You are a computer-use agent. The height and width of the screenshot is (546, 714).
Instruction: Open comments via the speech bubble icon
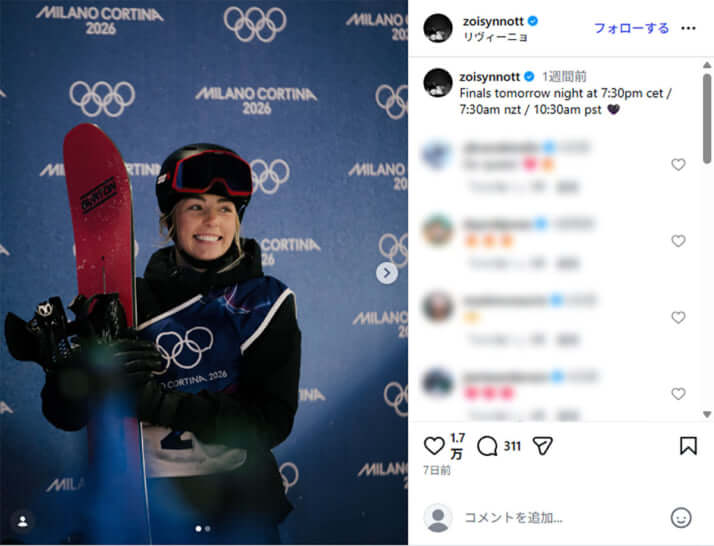click(487, 446)
